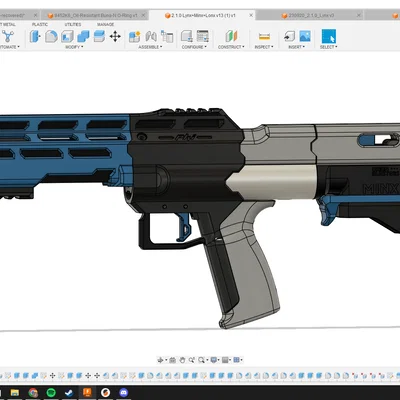This screenshot has width=400, height=400.
Task: Expand the INSERT dropdown menu
Action: point(297,47)
